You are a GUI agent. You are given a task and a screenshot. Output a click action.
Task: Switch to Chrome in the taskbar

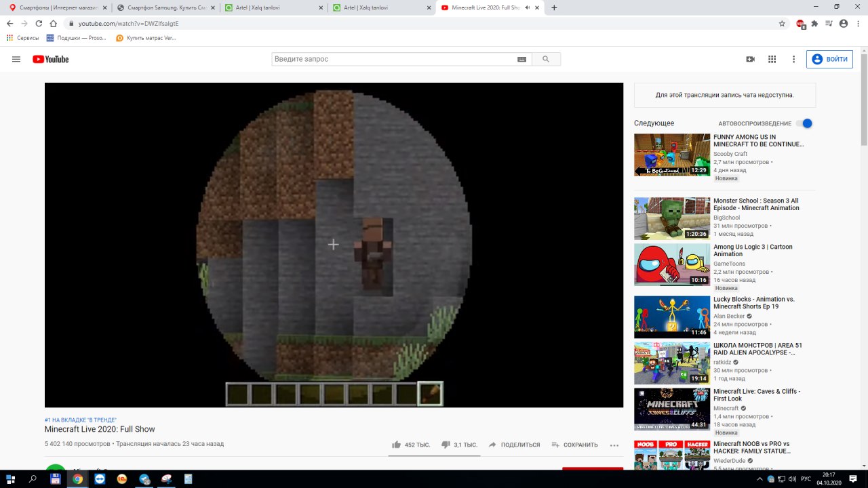point(78,479)
